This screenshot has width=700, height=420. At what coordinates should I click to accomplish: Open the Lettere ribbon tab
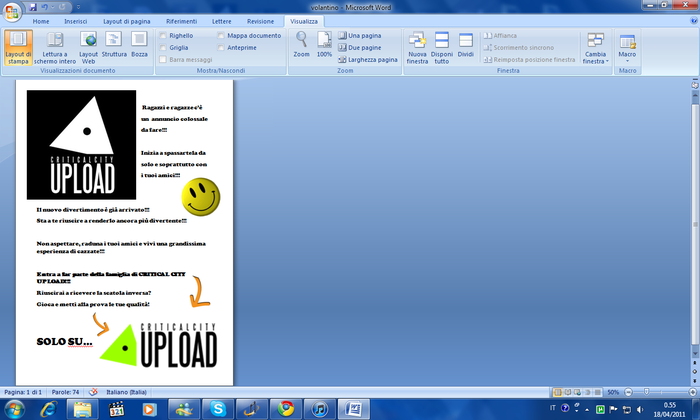click(221, 21)
